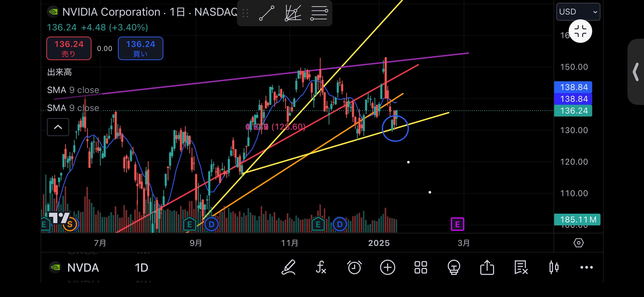Tap the 136.24 current price label

click(573, 111)
